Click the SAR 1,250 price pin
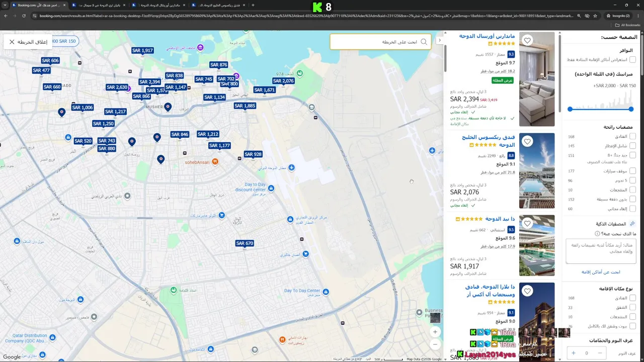The height and width of the screenshot is (362, 644). click(104, 124)
